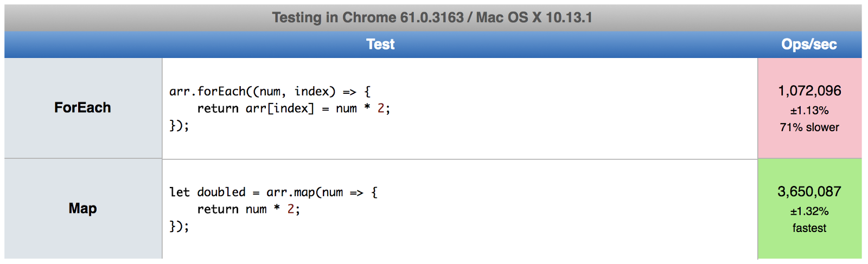Click the number 2 in ForEach code
The image size is (868, 264).
[x=381, y=108]
